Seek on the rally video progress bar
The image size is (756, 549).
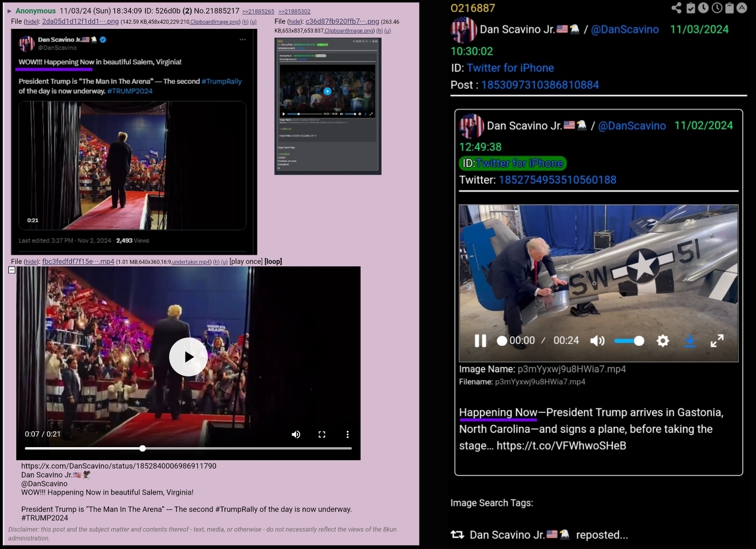point(188,448)
